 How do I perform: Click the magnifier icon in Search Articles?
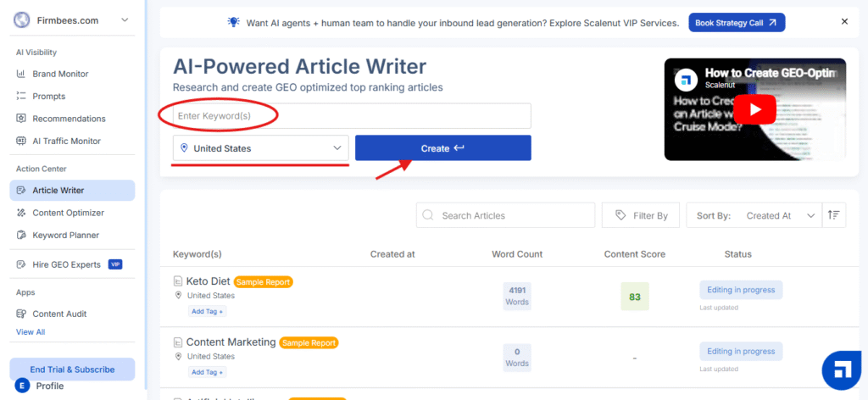[428, 215]
